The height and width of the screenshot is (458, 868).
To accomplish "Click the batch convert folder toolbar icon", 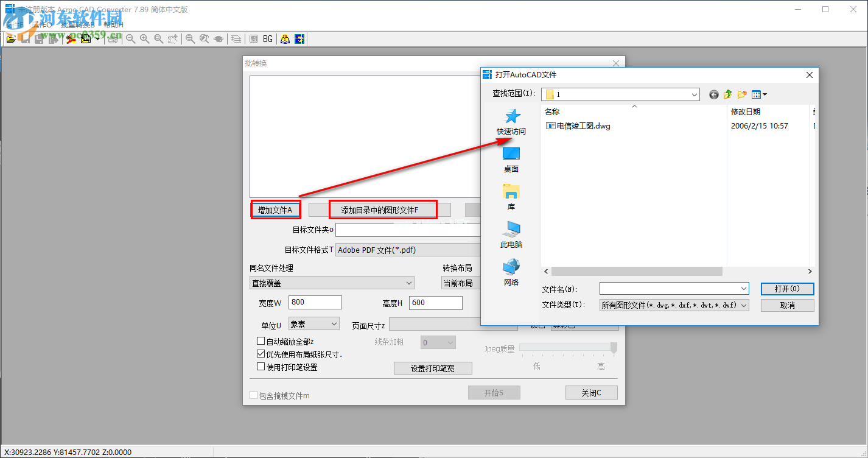I will tap(86, 39).
